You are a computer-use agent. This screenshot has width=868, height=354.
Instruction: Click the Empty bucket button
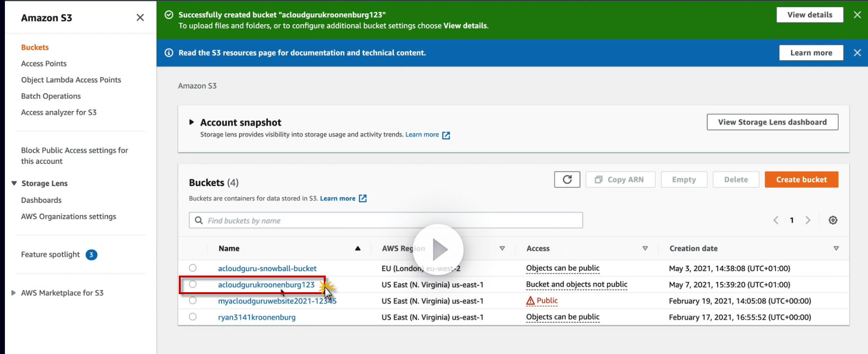[x=684, y=179]
